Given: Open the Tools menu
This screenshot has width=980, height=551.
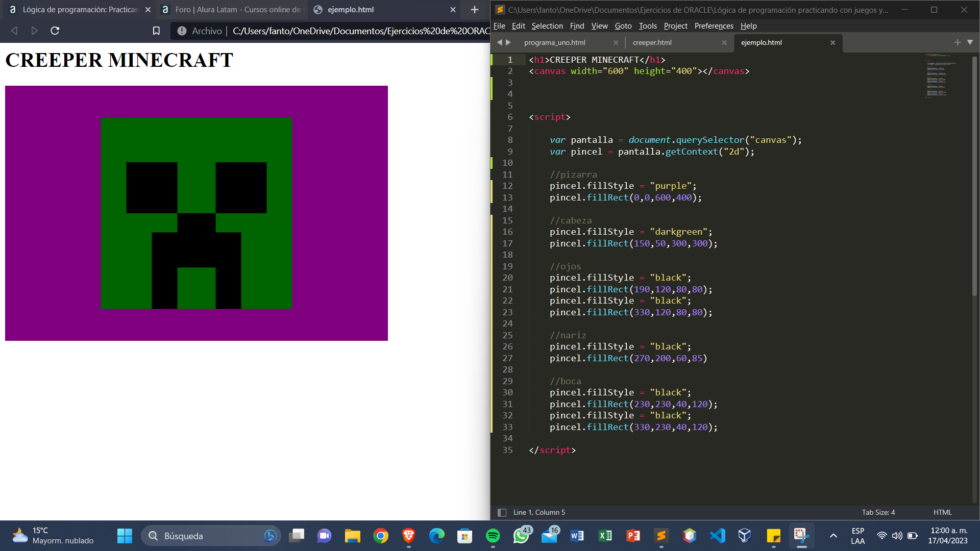Looking at the screenshot, I should point(648,26).
